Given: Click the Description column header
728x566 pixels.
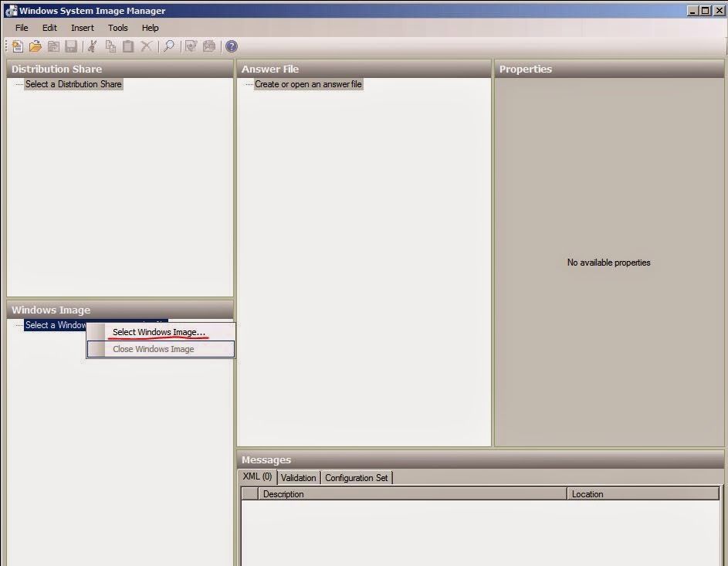Looking at the screenshot, I should (412, 494).
